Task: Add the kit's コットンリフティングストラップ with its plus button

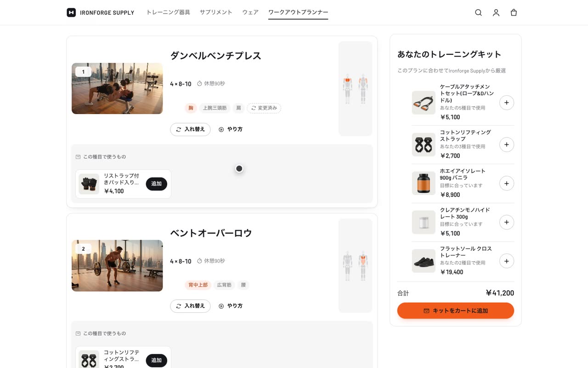Action: (507, 144)
